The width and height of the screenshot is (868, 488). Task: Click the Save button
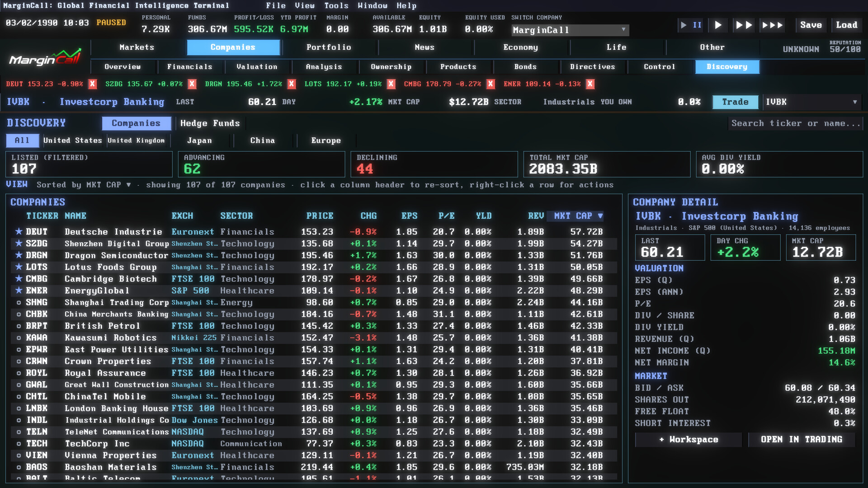811,25
